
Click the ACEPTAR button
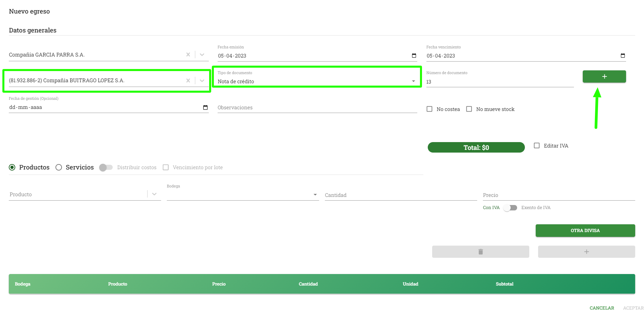pos(633,308)
